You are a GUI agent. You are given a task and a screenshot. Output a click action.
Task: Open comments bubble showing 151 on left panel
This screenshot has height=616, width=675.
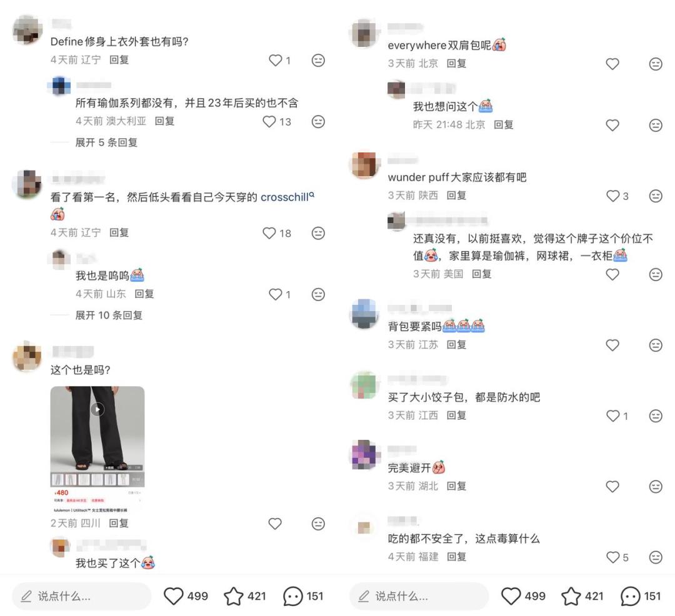pos(292,596)
